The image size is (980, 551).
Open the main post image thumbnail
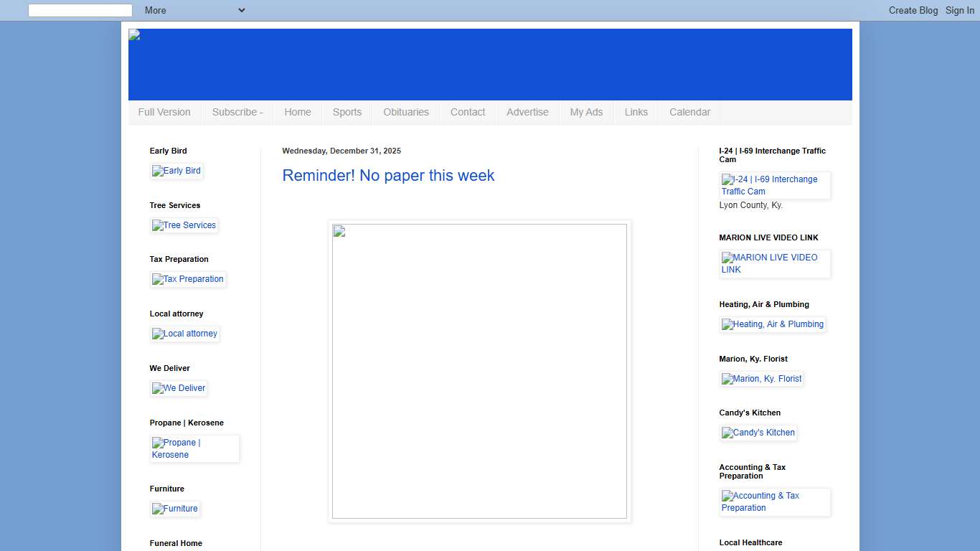tap(479, 371)
